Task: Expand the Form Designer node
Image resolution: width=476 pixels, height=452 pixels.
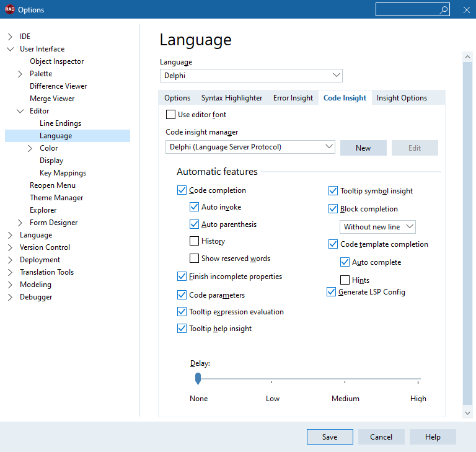Action: [20, 223]
